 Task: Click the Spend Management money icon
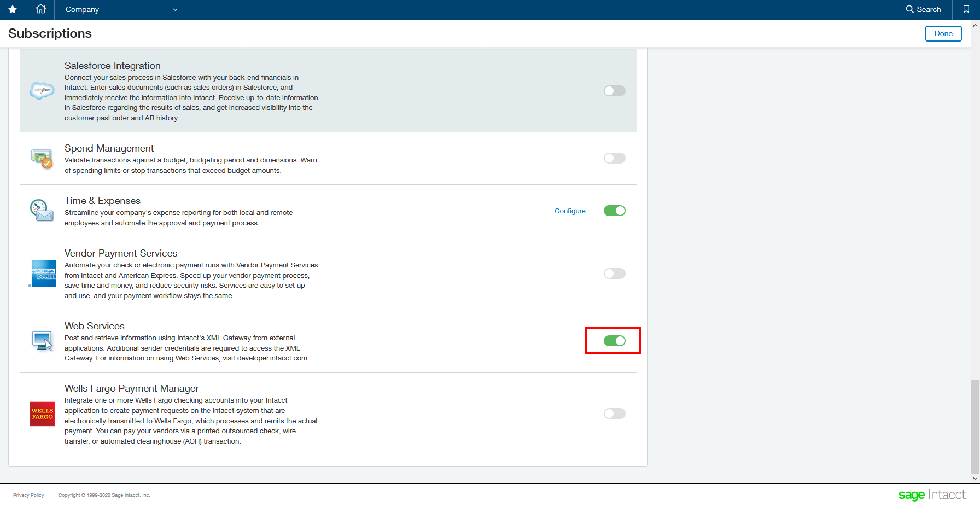coord(42,158)
